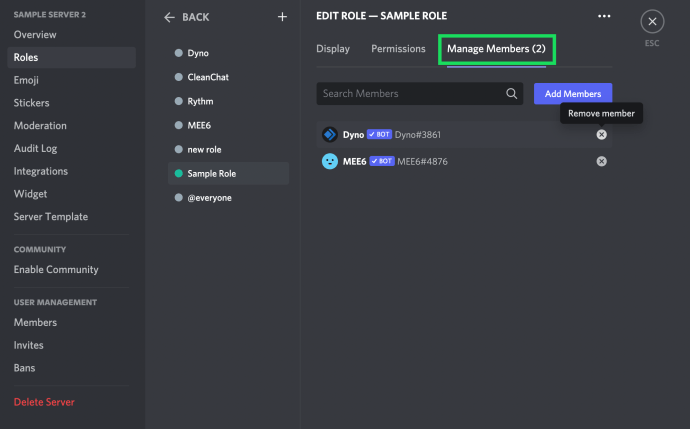The image size is (690, 429).
Task: Open the three-dots role options menu
Action: tap(603, 16)
